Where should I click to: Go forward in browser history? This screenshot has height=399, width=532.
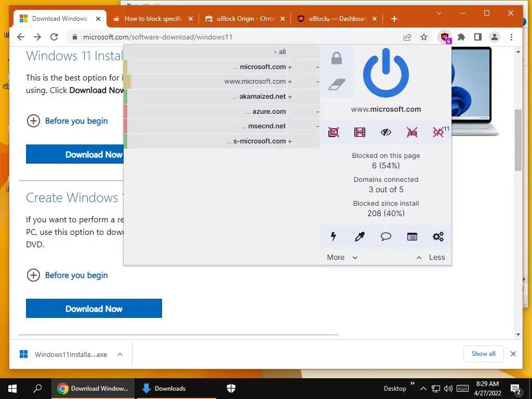37,37
